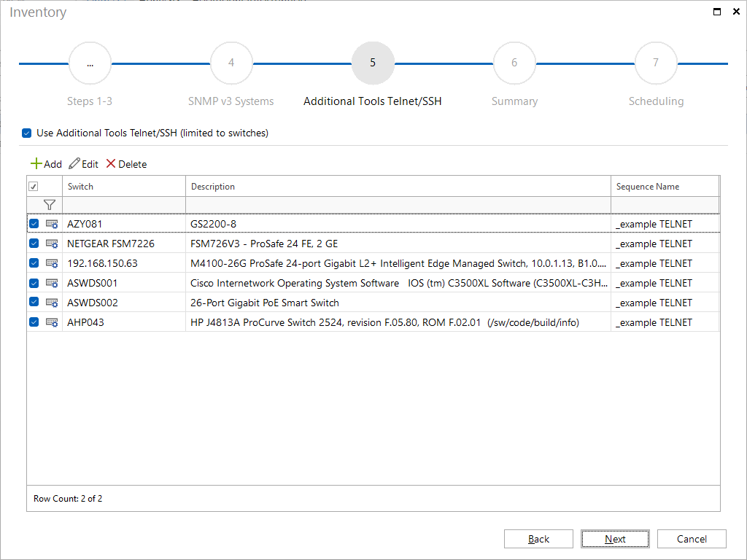Click the Delete label in the toolbar
Viewport: 747px width, 560px height.
[133, 164]
